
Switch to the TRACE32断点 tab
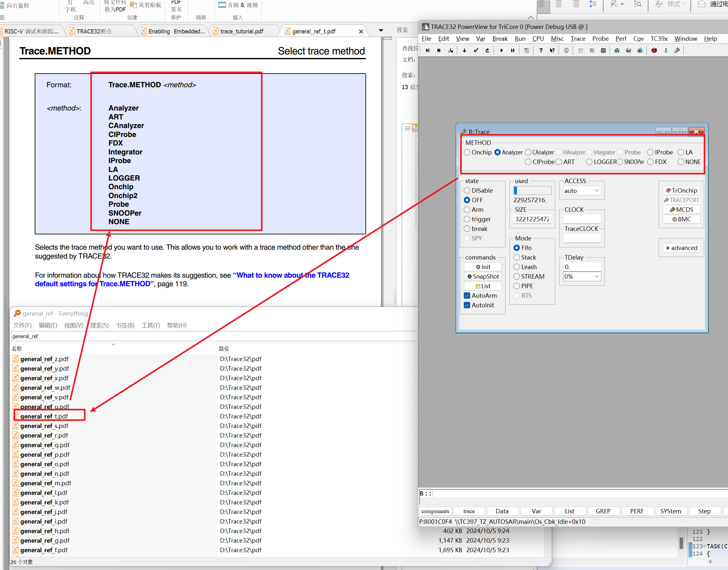pyautogui.click(x=94, y=32)
